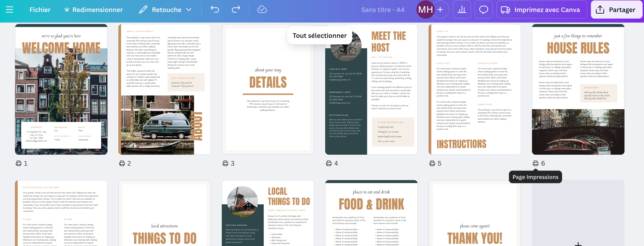
Task: Expand the Retouche dropdown menu
Action: [189, 10]
